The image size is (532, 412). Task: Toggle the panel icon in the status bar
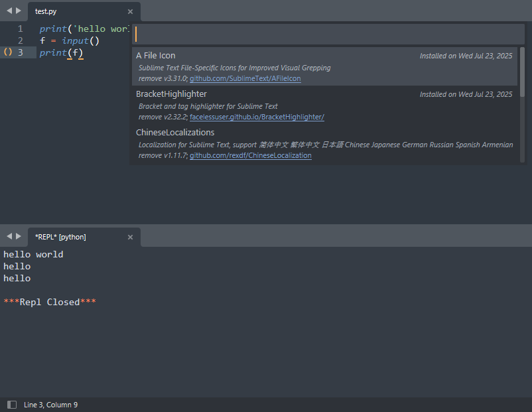[11, 404]
